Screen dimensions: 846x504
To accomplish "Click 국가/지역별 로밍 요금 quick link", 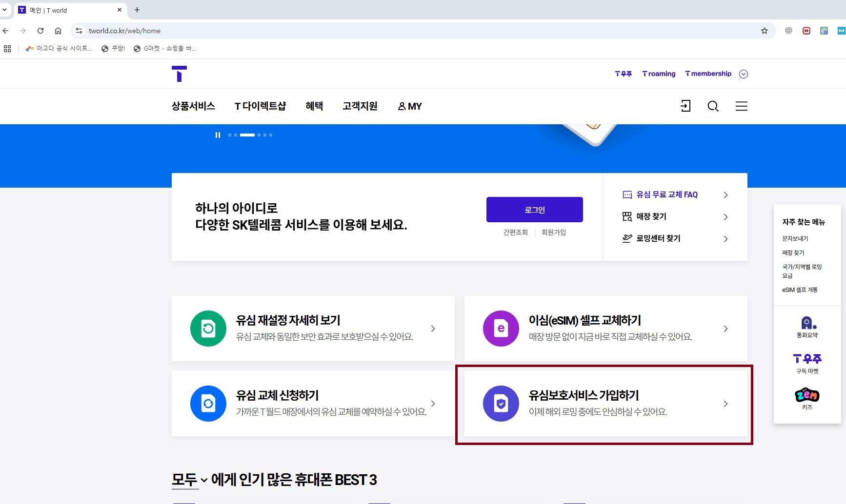I will [802, 271].
